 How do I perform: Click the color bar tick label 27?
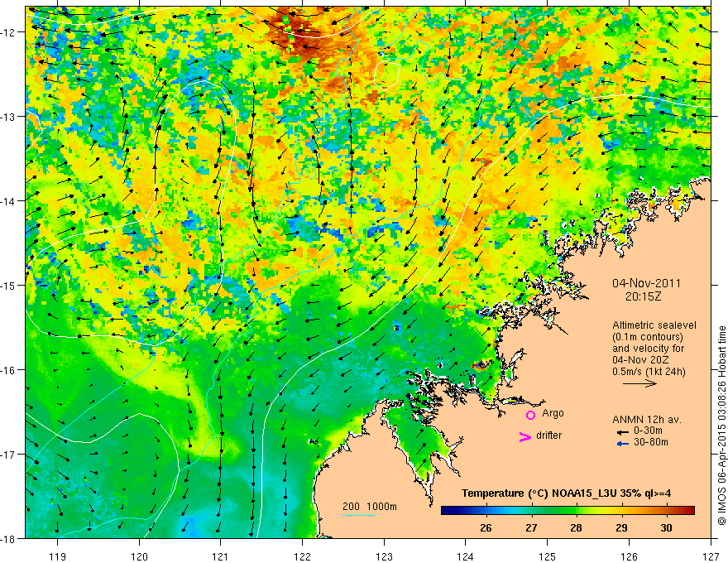pyautogui.click(x=531, y=528)
